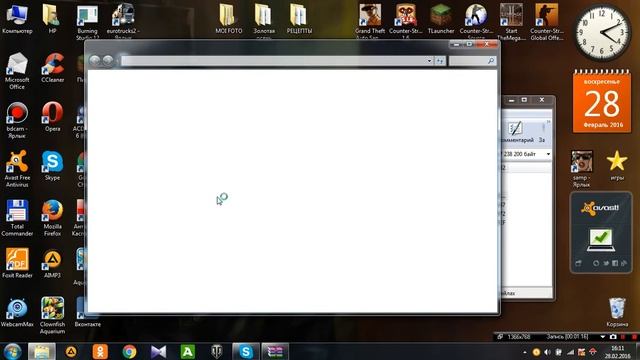Open the Корзина recycle bin
The image size is (640, 360).
(617, 312)
